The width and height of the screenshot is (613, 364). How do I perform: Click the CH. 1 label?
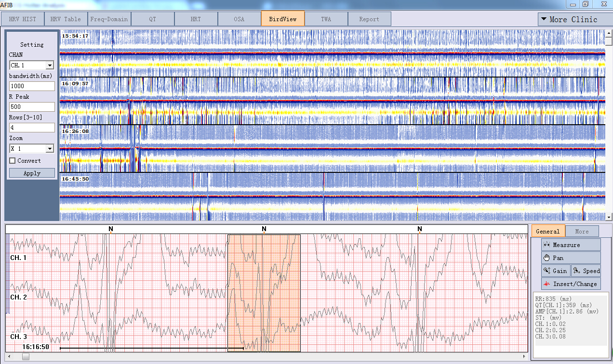[x=18, y=258]
